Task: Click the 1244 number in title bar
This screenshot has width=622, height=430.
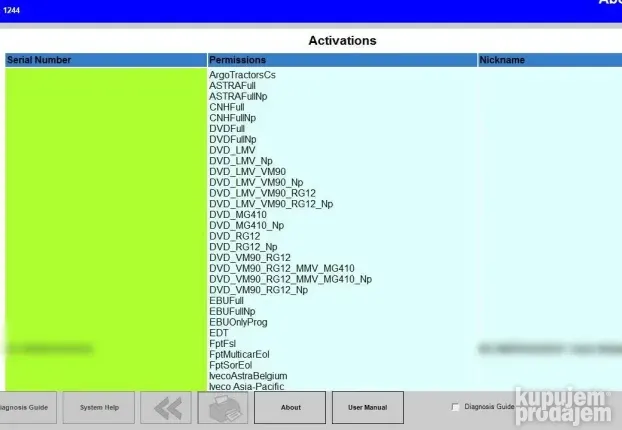Action: tap(12, 10)
